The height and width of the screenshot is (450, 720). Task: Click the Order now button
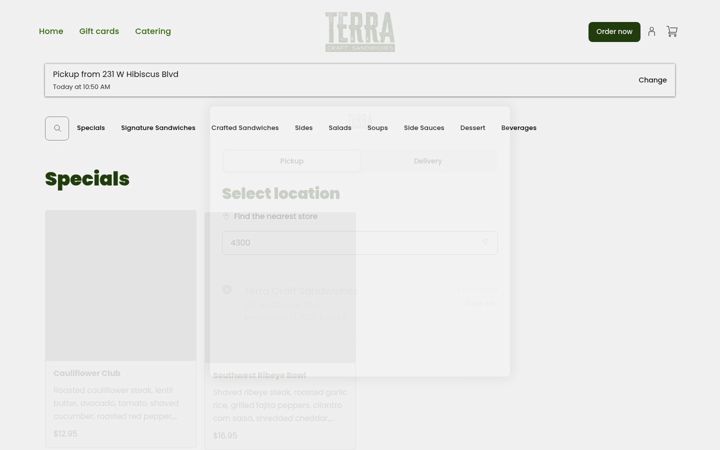pyautogui.click(x=614, y=32)
